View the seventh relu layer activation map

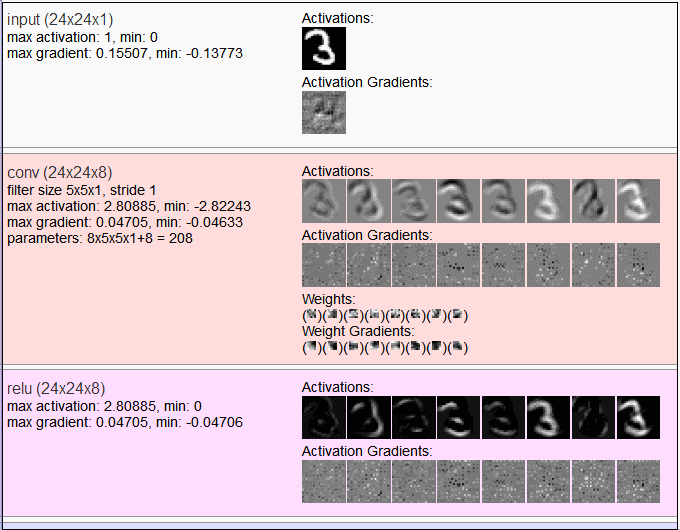tap(594, 417)
